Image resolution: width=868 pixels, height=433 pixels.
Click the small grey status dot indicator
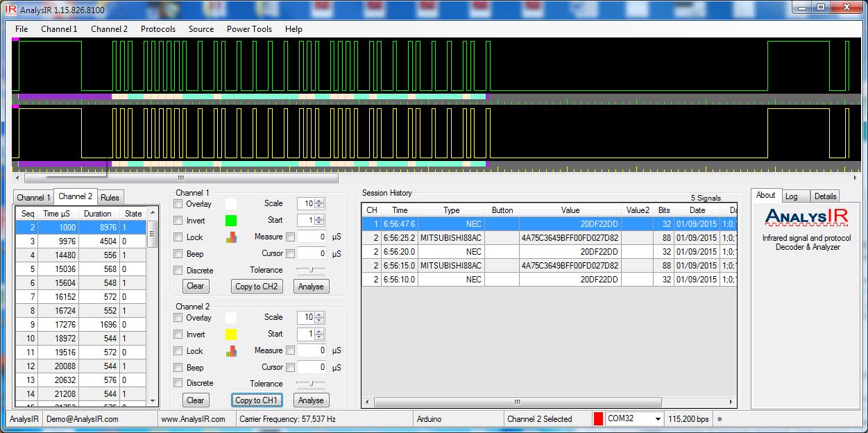point(720,419)
